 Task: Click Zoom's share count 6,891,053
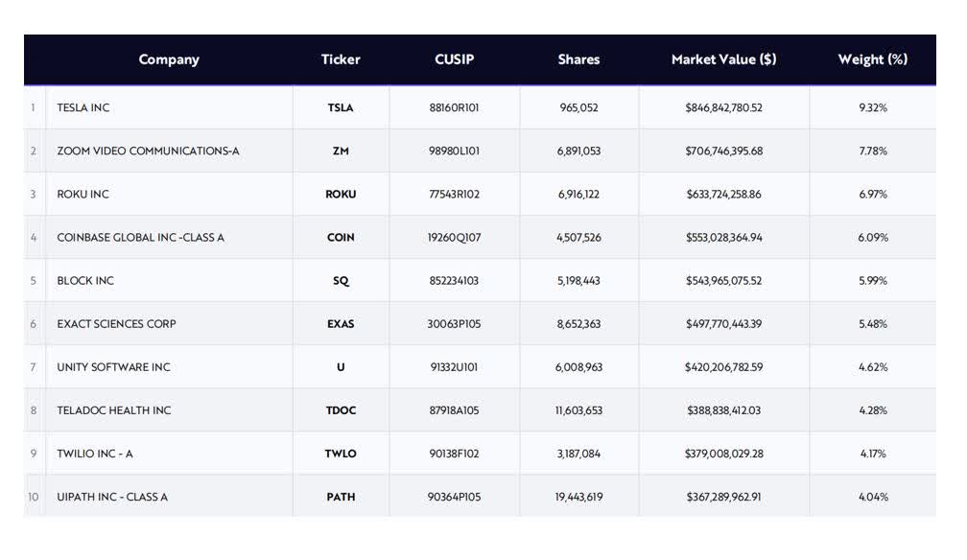point(578,152)
